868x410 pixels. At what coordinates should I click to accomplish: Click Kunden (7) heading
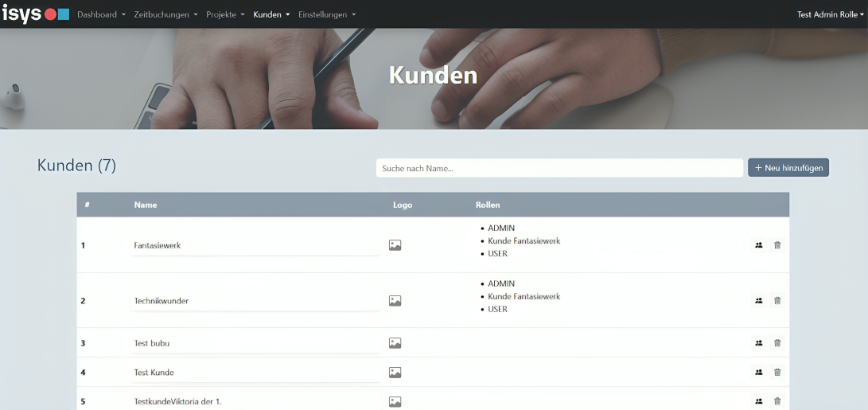76,165
